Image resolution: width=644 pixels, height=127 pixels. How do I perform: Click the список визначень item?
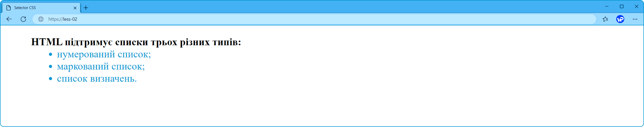(x=97, y=79)
